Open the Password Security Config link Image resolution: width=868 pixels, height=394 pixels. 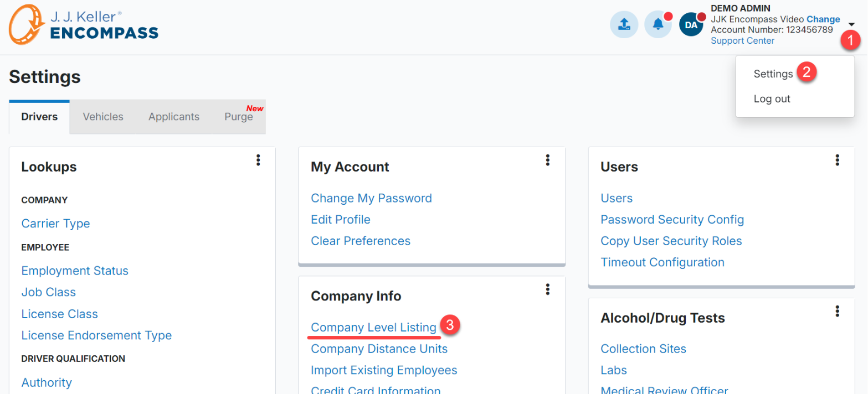[x=672, y=220]
